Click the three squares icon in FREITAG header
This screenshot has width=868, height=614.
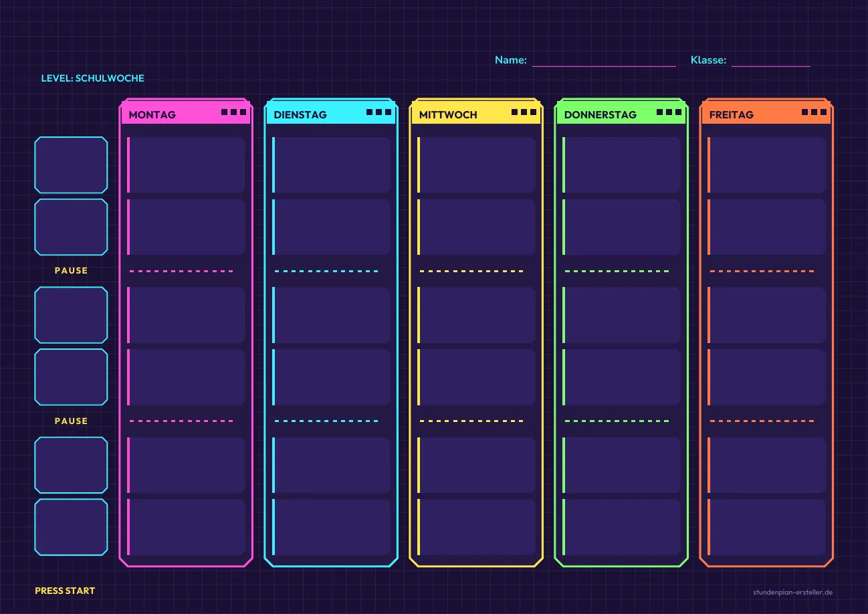click(x=815, y=112)
